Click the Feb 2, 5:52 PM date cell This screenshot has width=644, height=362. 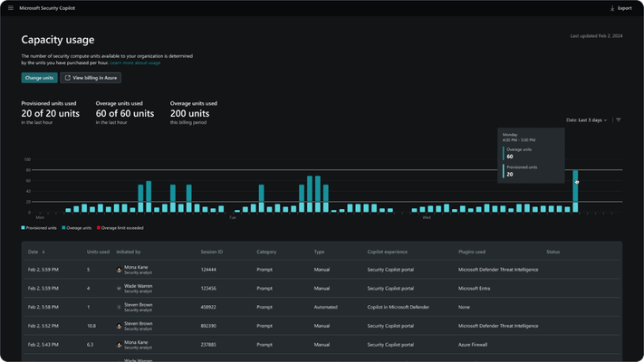[43, 326]
